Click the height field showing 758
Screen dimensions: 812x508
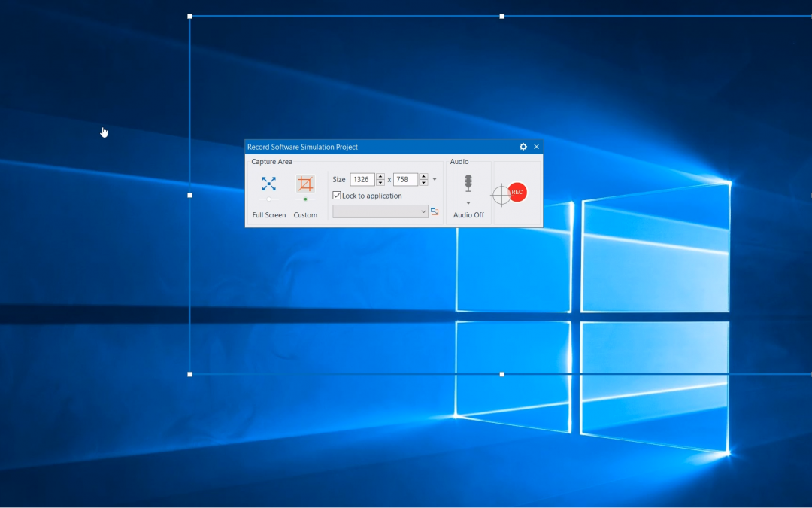(x=405, y=179)
